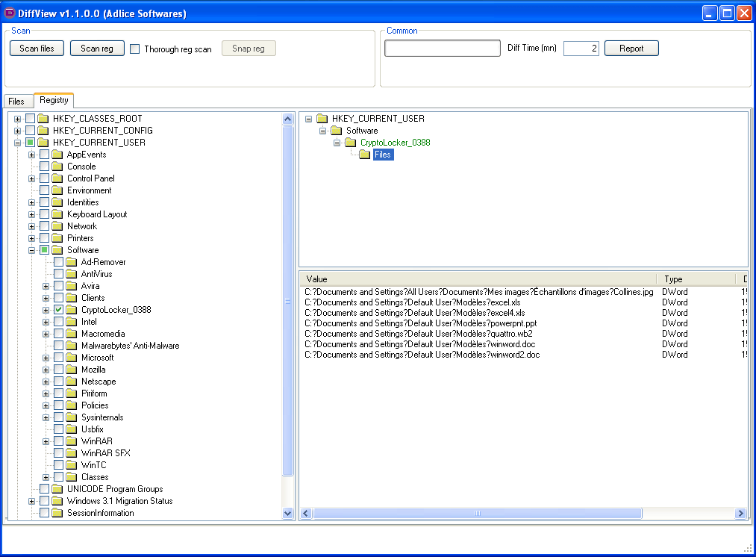
Task: Check the Ad-Remover checkbox
Action: (x=58, y=262)
